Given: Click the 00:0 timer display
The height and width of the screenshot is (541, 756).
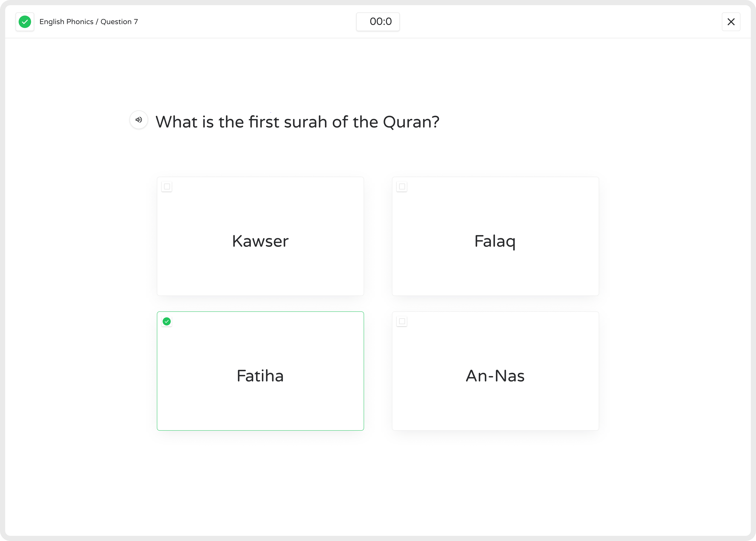Looking at the screenshot, I should [378, 22].
